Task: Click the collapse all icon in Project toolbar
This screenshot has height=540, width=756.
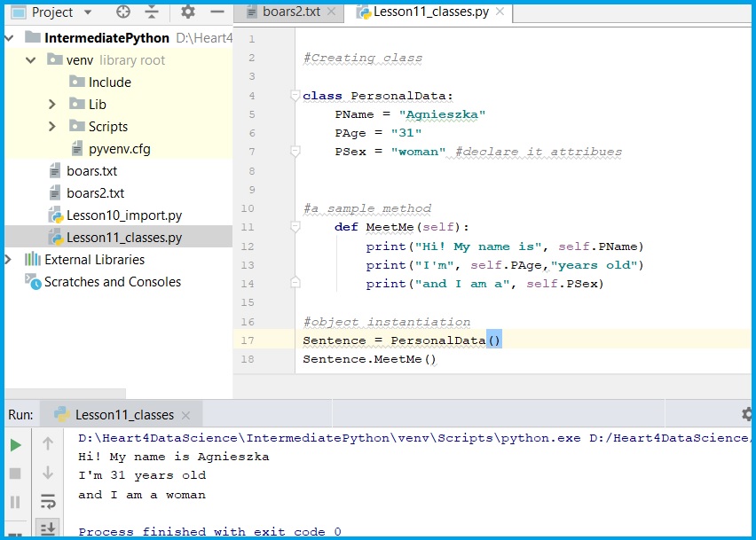Action: (152, 12)
